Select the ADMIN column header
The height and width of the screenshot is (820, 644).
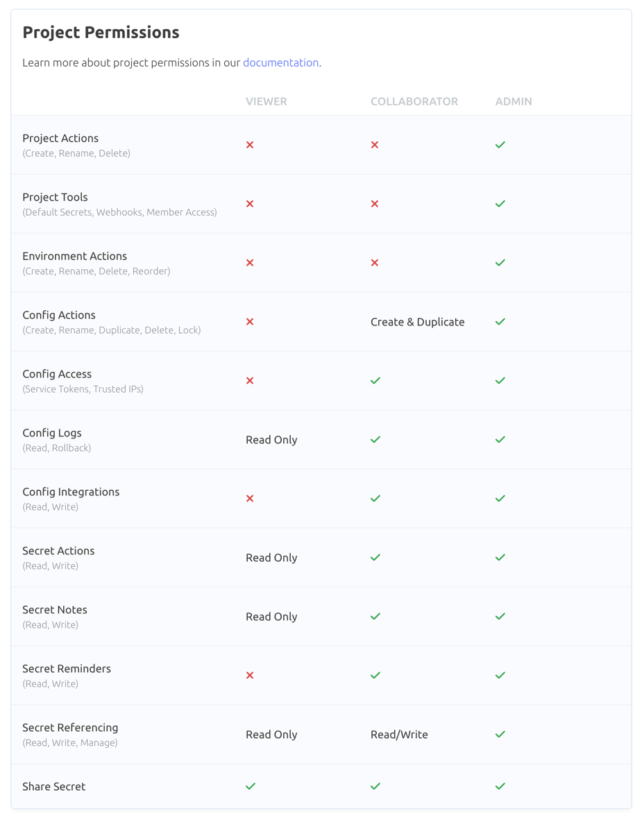(514, 101)
